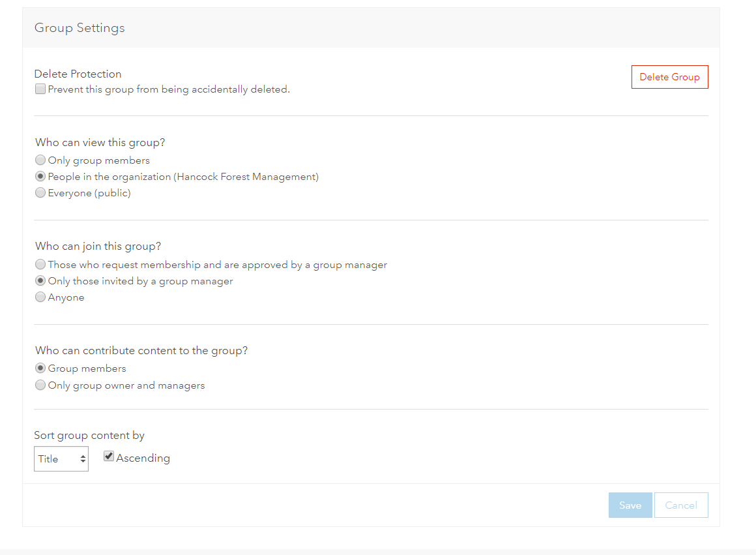Screen dimensions: 756x555
Task: Click the 'Delete Protection' heading text
Action: click(78, 74)
